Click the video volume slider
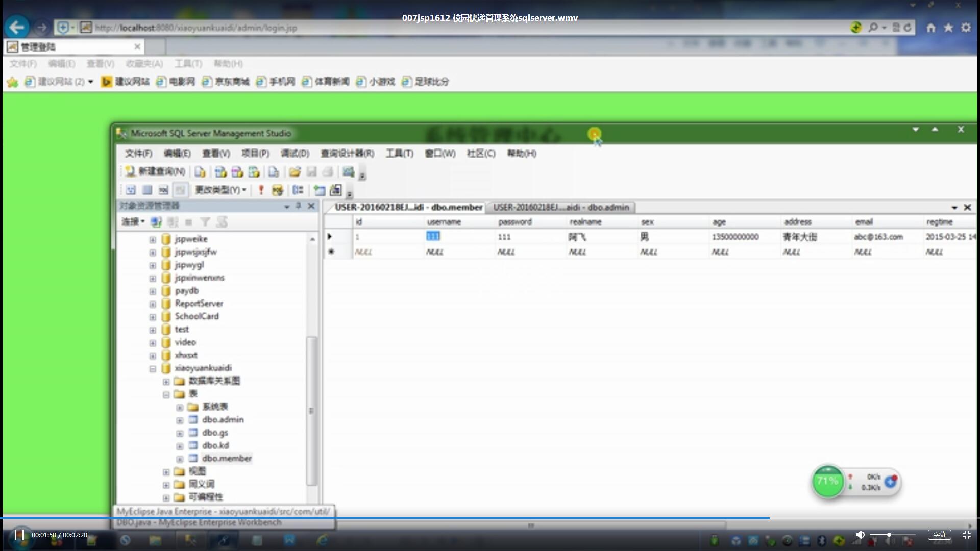The height and width of the screenshot is (551, 980). pyautogui.click(x=893, y=535)
